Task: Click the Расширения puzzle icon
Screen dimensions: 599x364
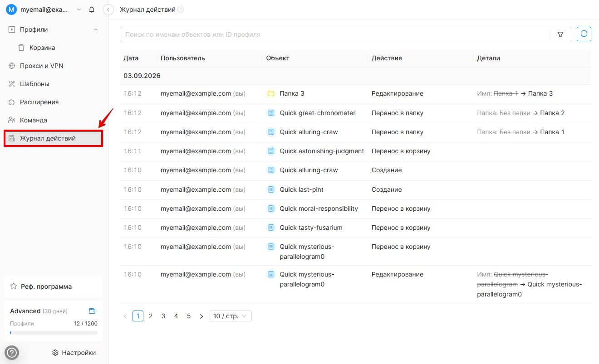Action: [12, 102]
